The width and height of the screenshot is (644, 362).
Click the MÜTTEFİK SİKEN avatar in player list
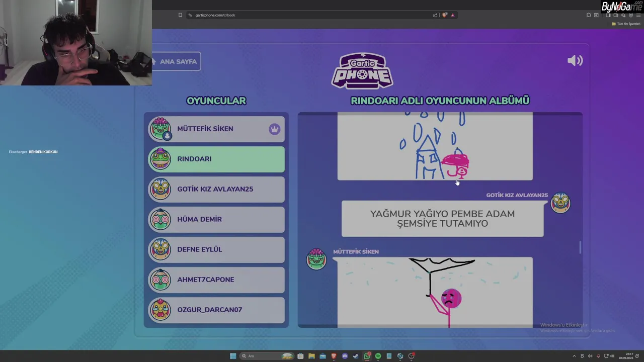point(160,129)
